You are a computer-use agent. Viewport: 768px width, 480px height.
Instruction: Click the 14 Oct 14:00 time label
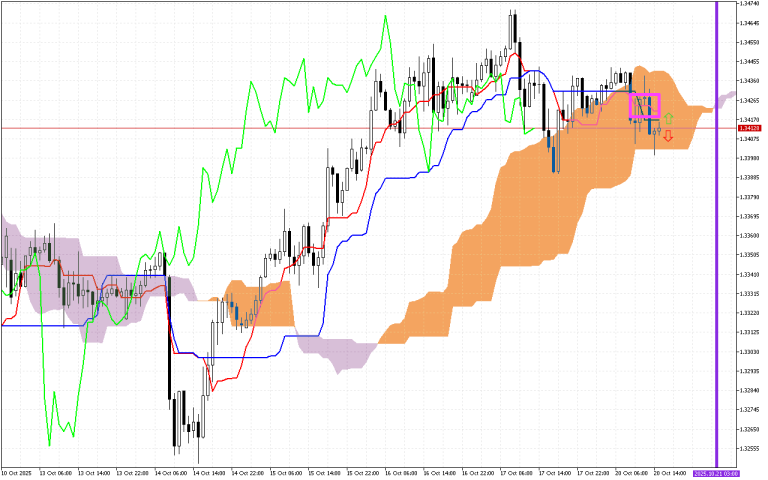tap(209, 474)
